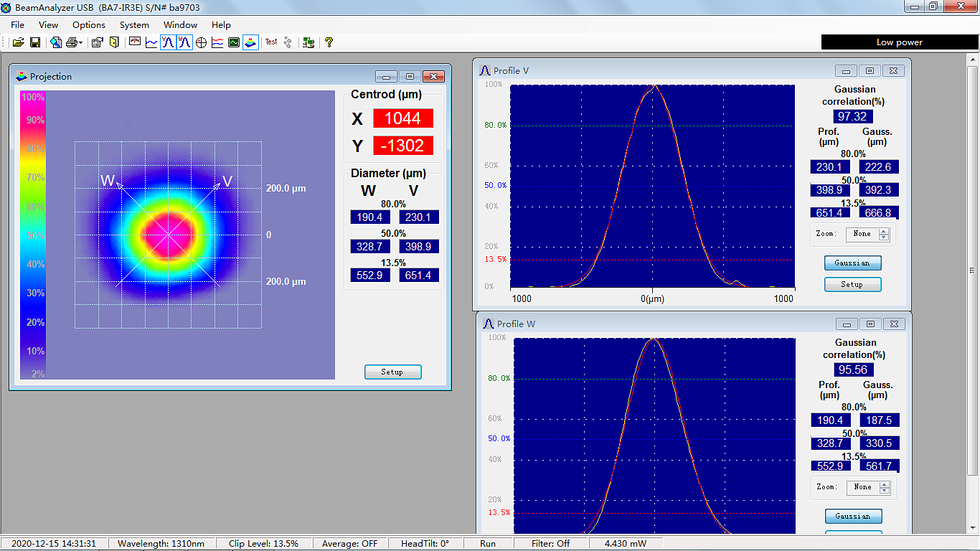Toggle the Profile V toolbar icon
This screenshot has width=980, height=551.
[x=167, y=42]
